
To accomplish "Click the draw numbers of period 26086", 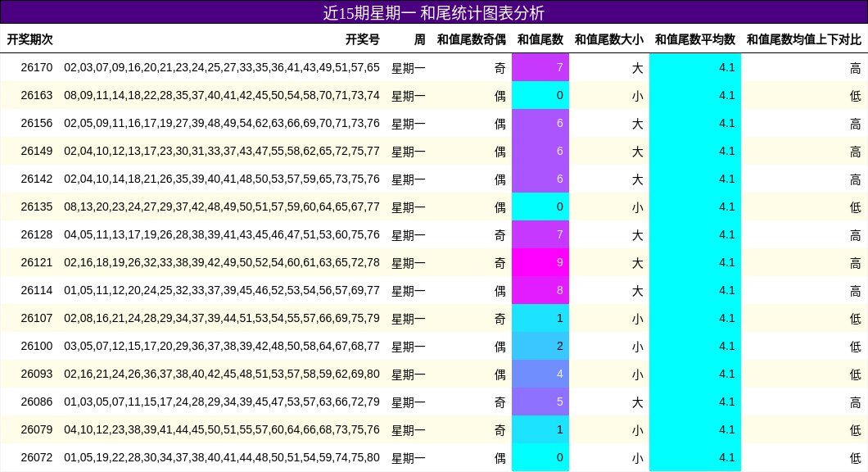I will [x=222, y=402].
